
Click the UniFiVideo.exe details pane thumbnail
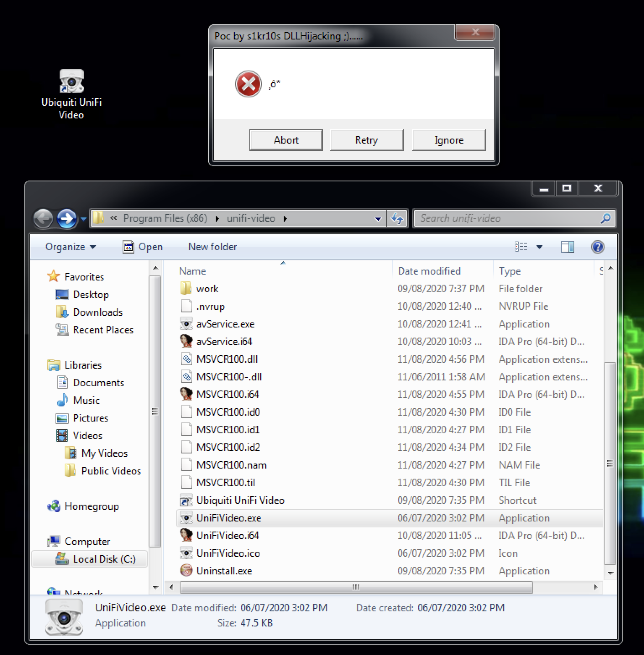tap(64, 617)
